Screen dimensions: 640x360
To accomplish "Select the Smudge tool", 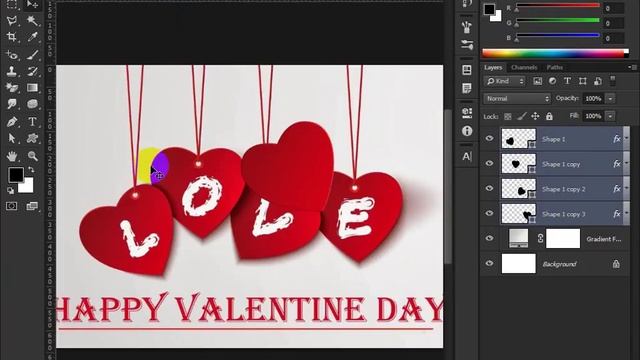I will point(12,104).
